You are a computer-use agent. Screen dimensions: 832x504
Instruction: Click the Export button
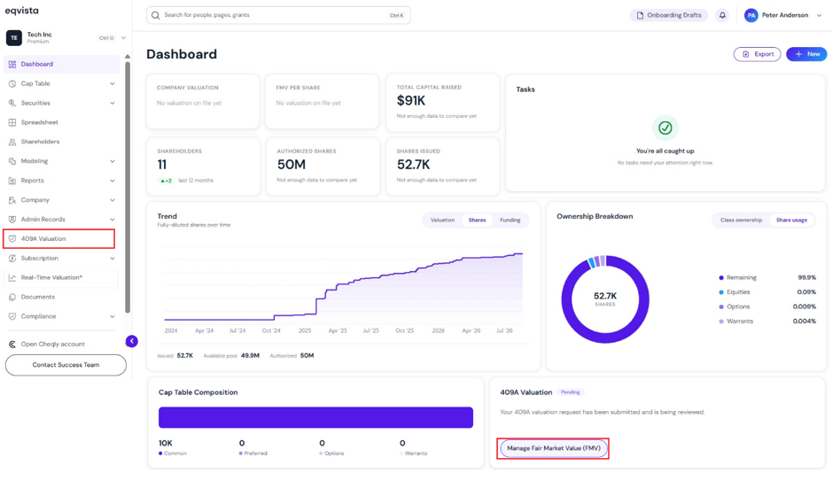758,54
